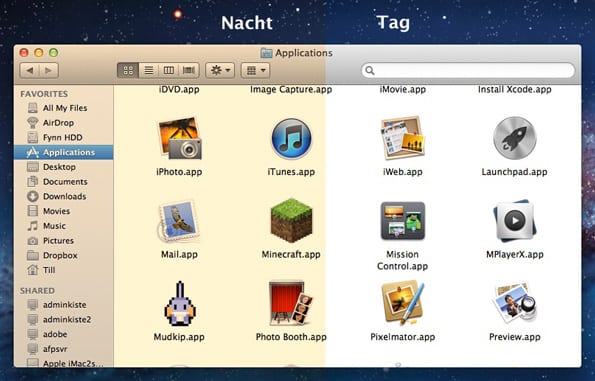This screenshot has width=595, height=381.
Task: Switch to icon view
Action: tap(128, 70)
